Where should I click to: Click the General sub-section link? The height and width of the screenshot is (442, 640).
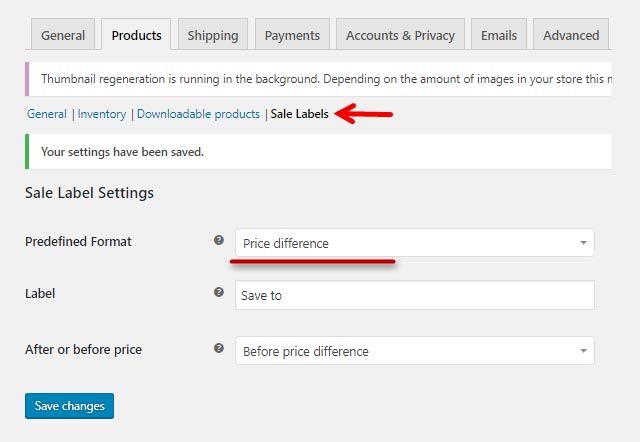pyautogui.click(x=47, y=114)
